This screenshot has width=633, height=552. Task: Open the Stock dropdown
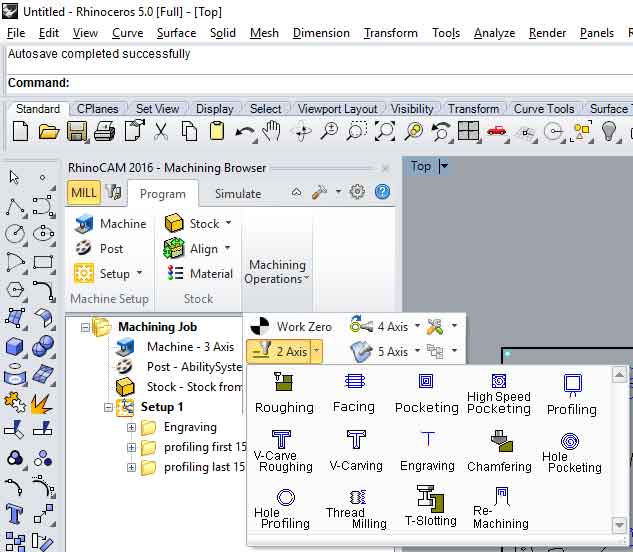click(x=228, y=223)
